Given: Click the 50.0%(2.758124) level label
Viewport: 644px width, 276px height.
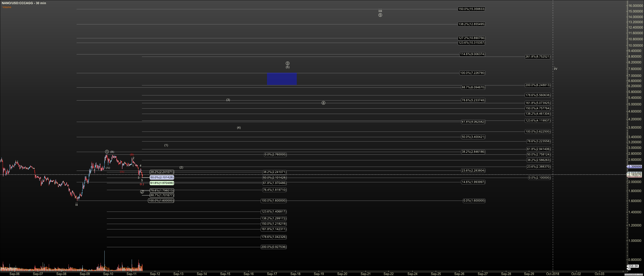Looking at the screenshot, I should (x=538, y=155).
